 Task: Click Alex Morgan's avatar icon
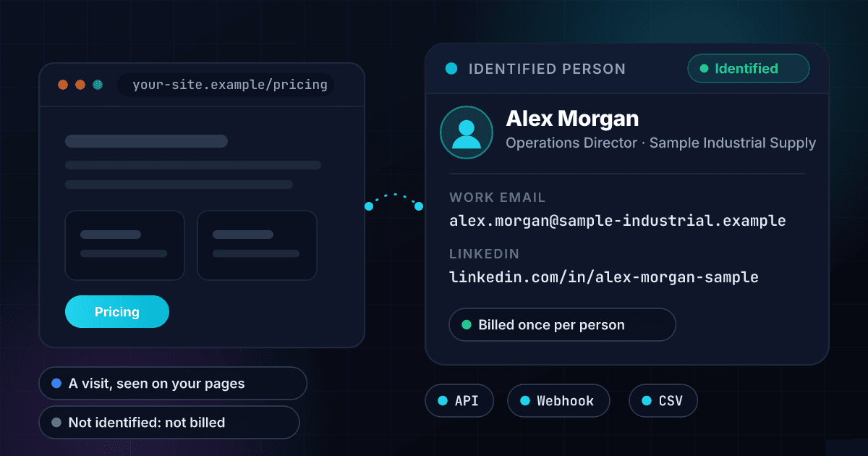click(467, 132)
